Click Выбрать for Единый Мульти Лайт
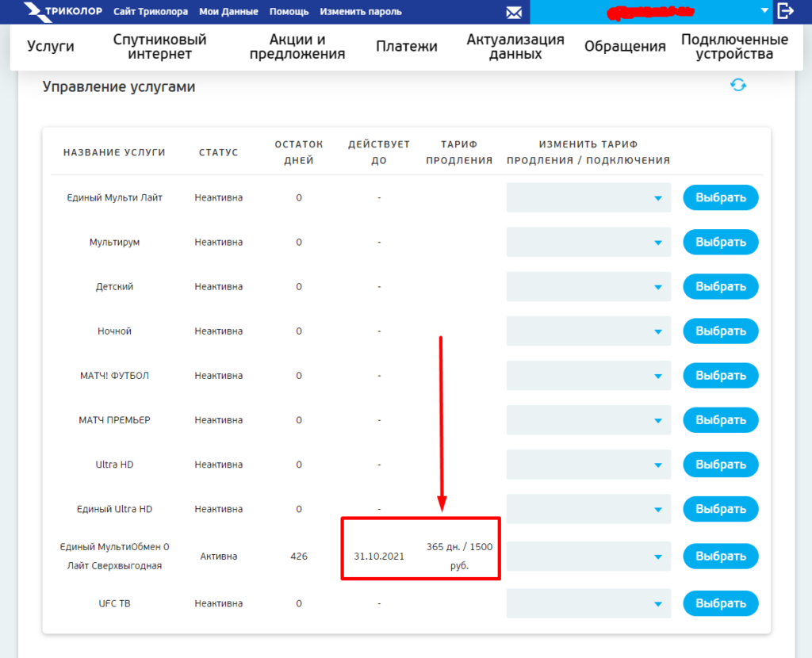The width and height of the screenshot is (812, 658). pos(720,197)
